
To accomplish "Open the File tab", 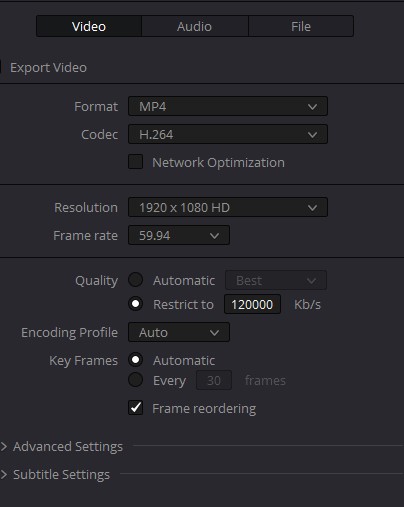I will 301,26.
